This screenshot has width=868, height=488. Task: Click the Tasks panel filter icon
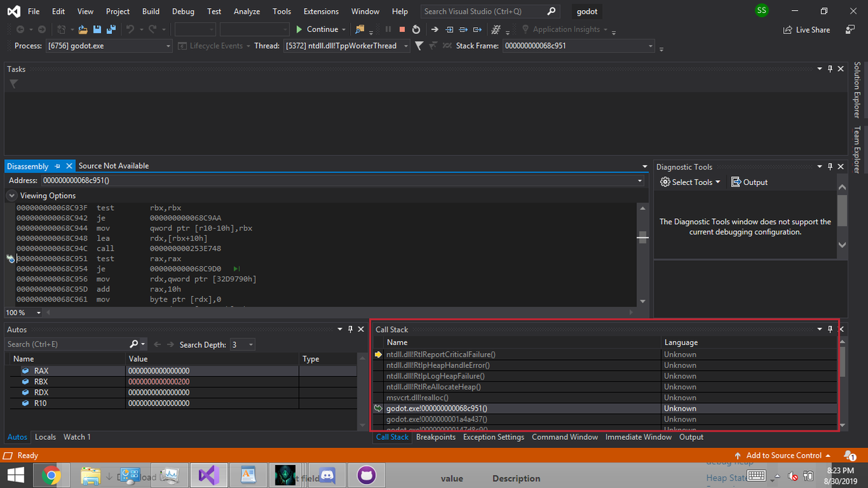(14, 84)
